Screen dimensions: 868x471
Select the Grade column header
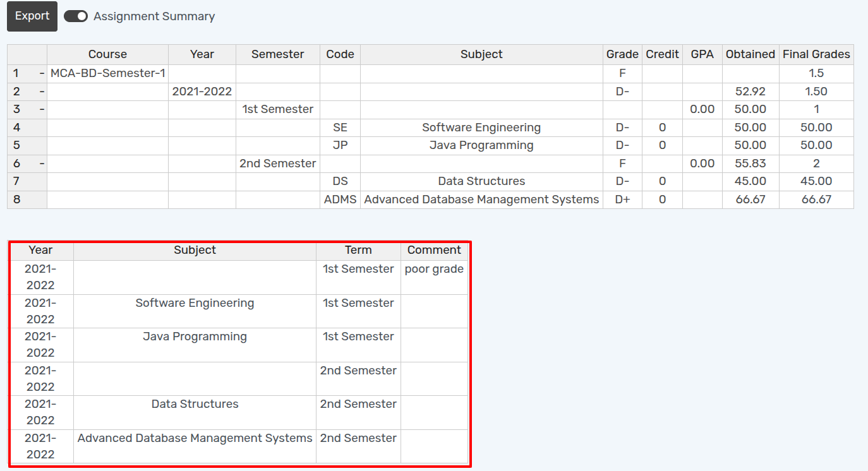622,54
